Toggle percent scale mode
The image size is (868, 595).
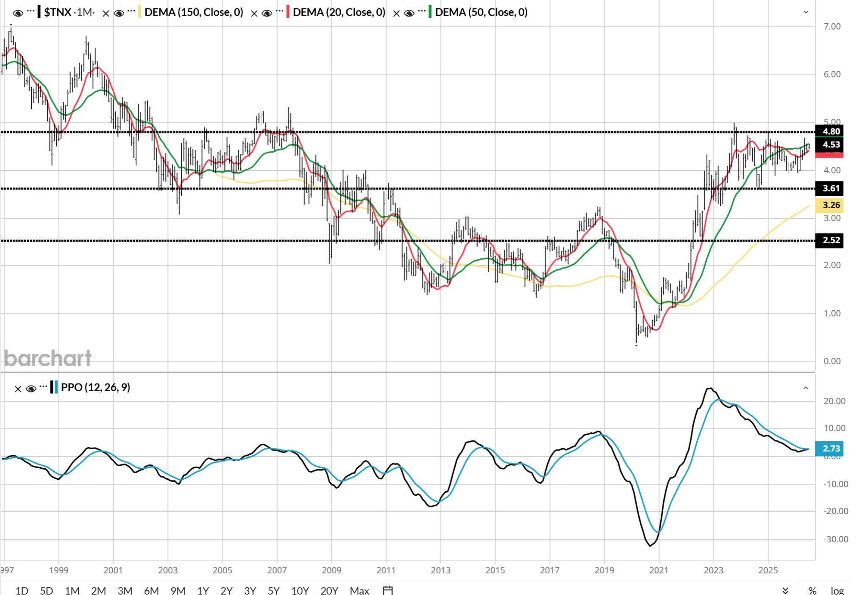pos(812,590)
